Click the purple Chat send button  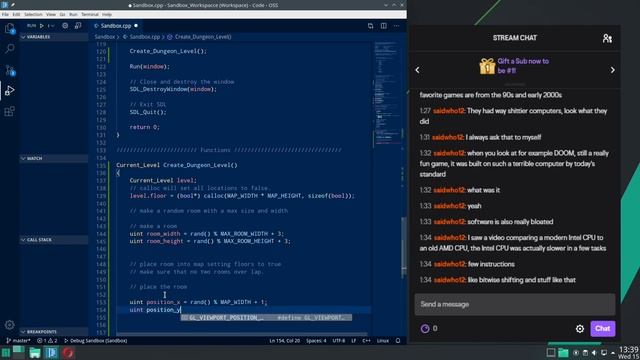point(602,329)
